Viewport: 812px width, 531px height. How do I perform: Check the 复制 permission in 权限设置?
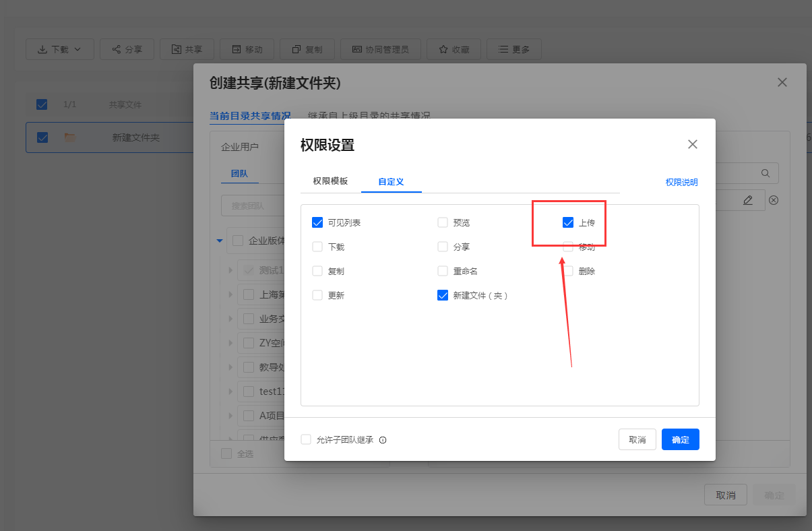317,271
